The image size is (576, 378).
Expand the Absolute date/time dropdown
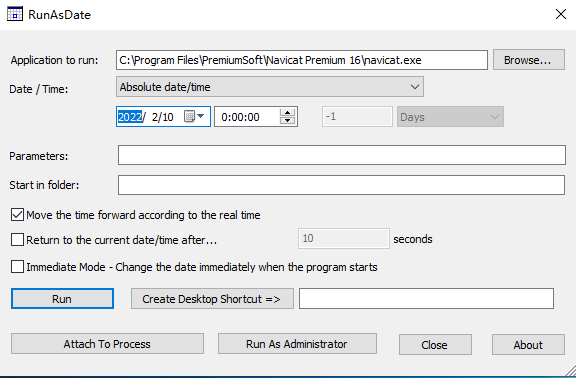tap(270, 87)
